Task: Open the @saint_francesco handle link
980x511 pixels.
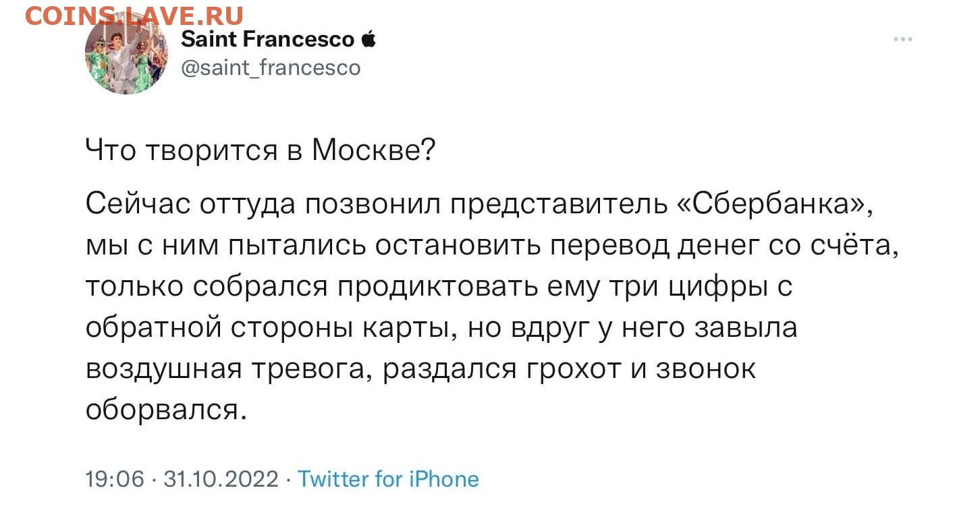Action: (271, 68)
